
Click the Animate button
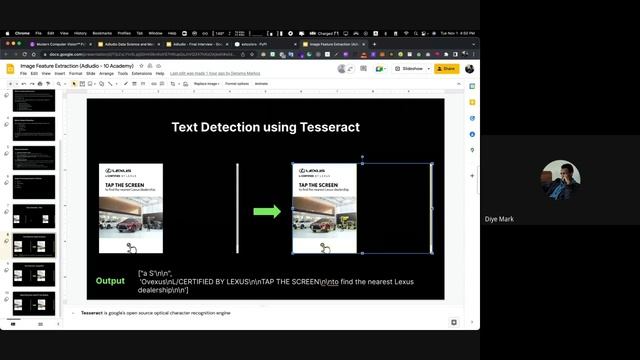(261, 84)
